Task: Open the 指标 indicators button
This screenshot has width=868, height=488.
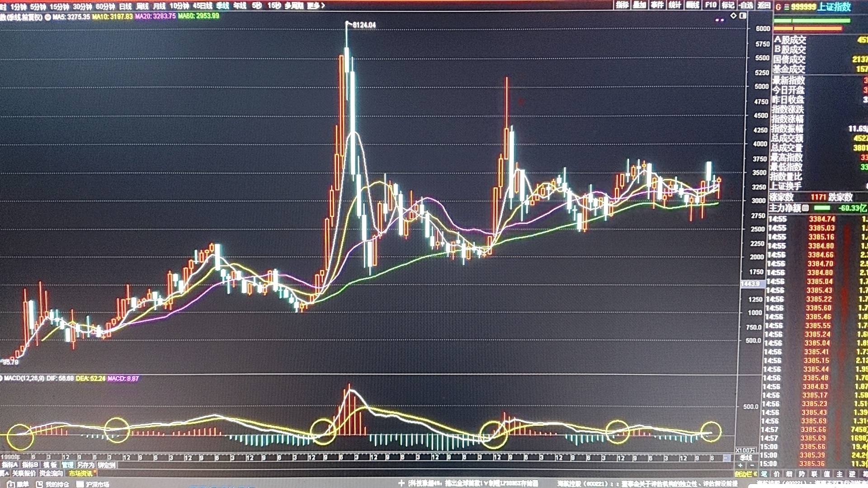Action: [622, 5]
